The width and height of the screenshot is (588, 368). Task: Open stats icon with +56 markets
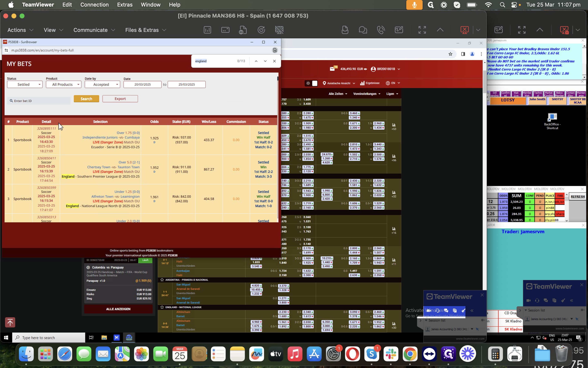(x=394, y=158)
